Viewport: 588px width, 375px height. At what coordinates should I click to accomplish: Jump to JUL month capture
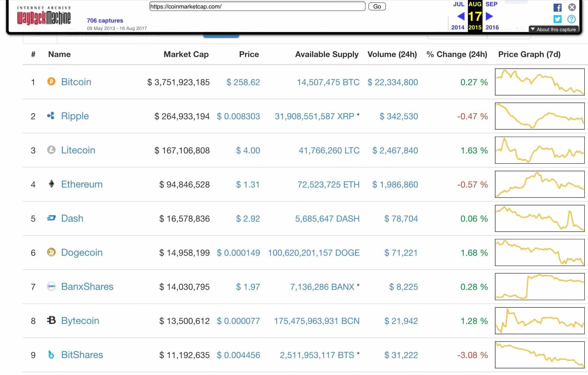click(459, 4)
